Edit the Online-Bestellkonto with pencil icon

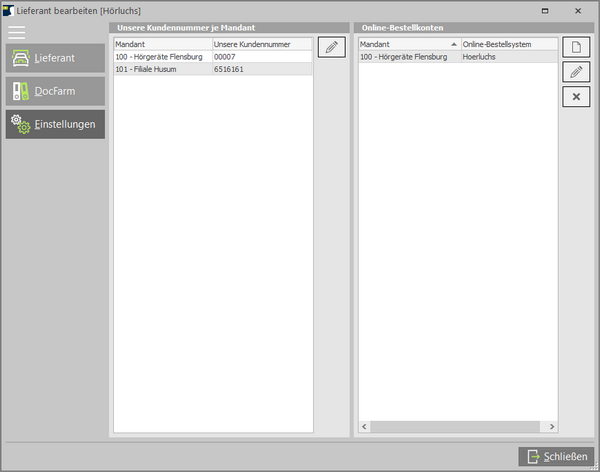click(x=575, y=72)
